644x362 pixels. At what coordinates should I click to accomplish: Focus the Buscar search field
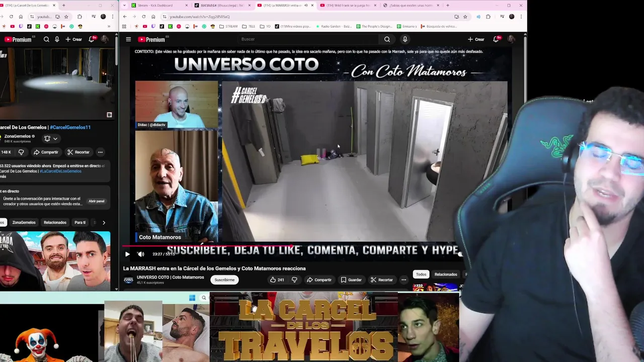pos(308,39)
